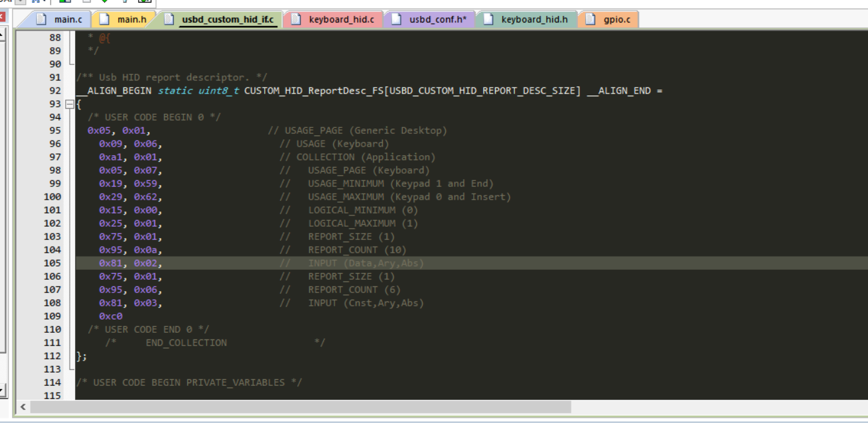Viewport: 868px width, 423px height.
Task: Click the bytes '0x29, 0x62,'
Action: coord(131,197)
